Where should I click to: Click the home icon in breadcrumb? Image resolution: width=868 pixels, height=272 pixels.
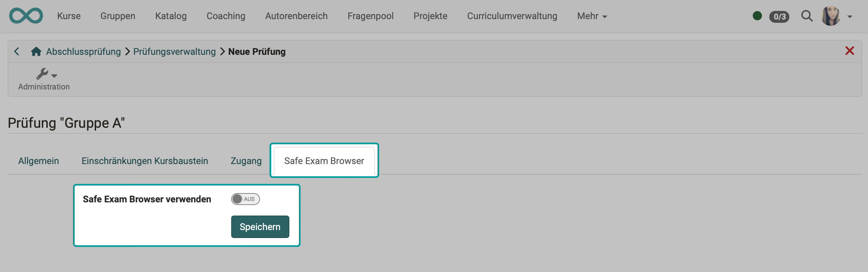(36, 51)
